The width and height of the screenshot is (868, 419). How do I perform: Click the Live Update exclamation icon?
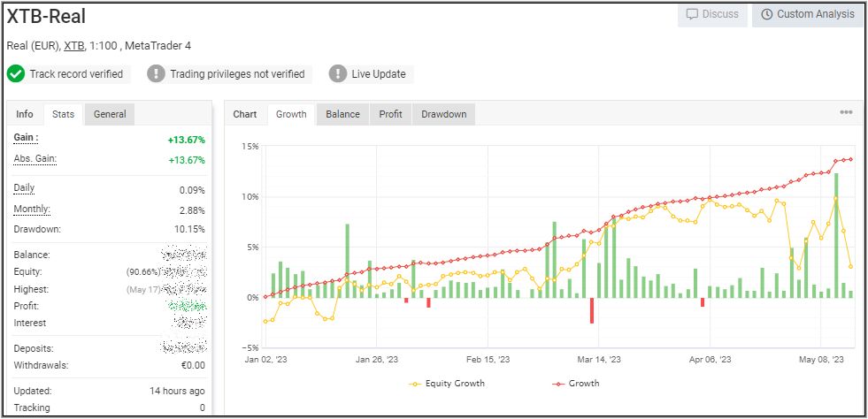(x=337, y=74)
